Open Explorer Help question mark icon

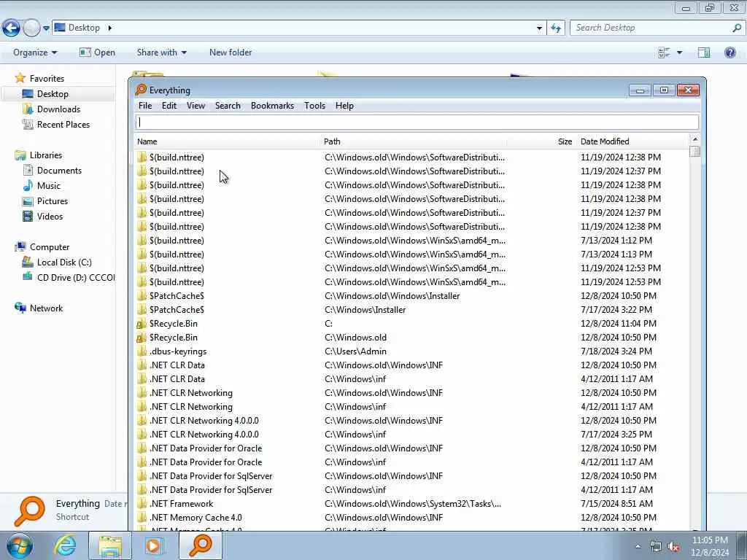(x=729, y=52)
